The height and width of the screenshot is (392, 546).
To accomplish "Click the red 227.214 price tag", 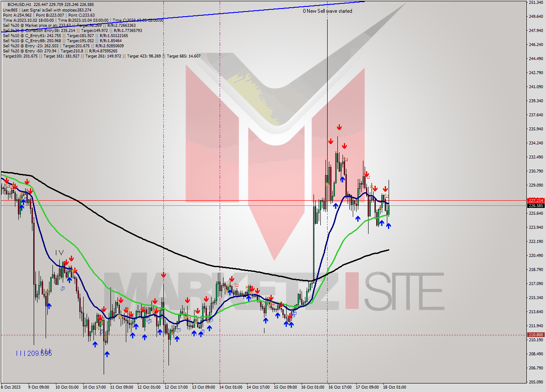I will click(536, 200).
